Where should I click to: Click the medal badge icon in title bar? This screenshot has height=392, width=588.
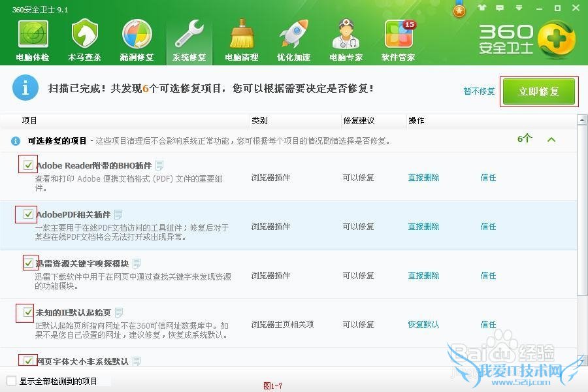pos(459,10)
